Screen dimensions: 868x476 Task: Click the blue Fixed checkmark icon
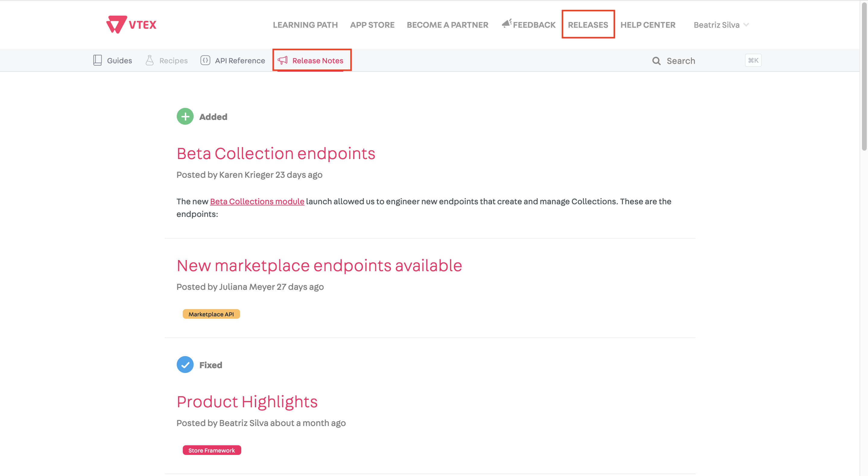point(185,365)
